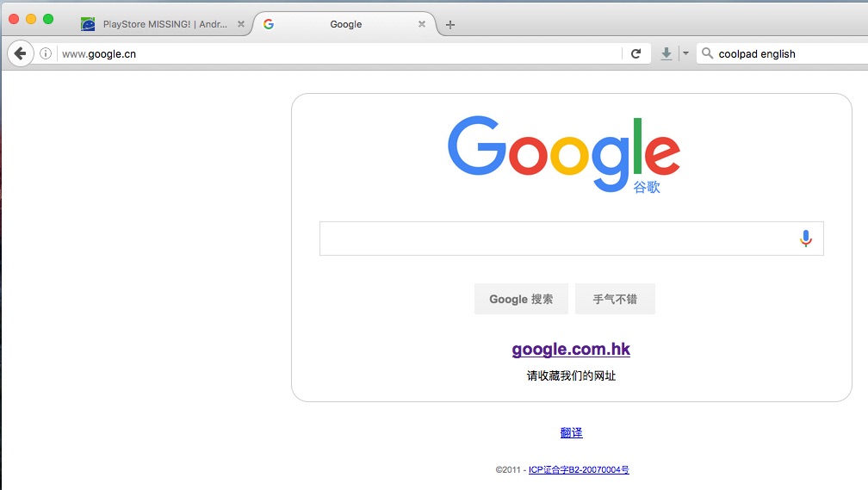Expand the dropdown arrow beside Downloads
Image resolution: width=868 pixels, height=490 pixels.
pyautogui.click(x=685, y=53)
